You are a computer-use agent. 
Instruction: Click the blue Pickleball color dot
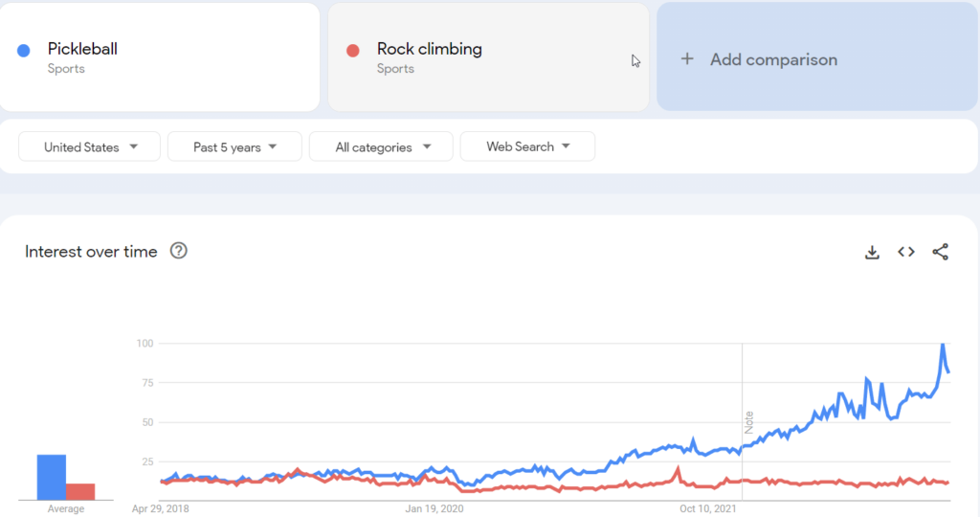(x=24, y=50)
